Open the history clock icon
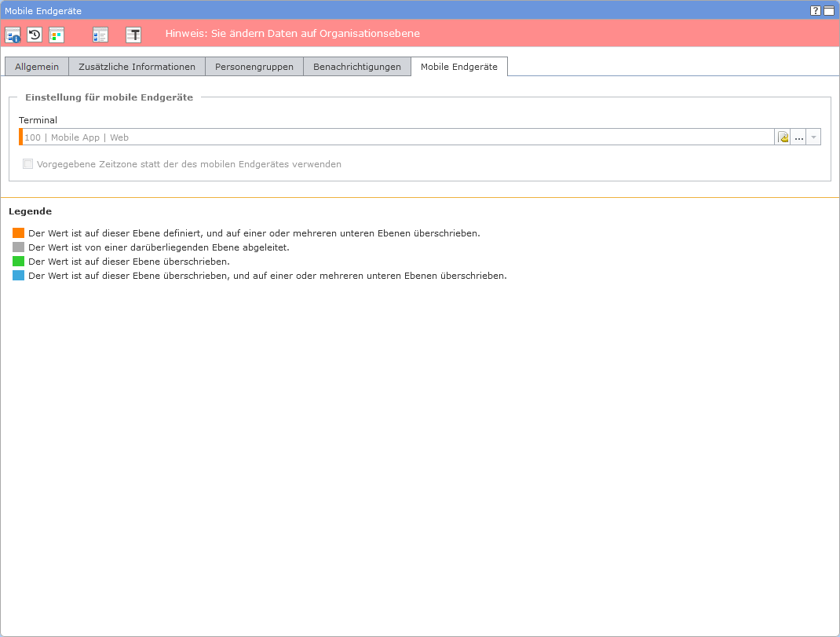 click(35, 35)
